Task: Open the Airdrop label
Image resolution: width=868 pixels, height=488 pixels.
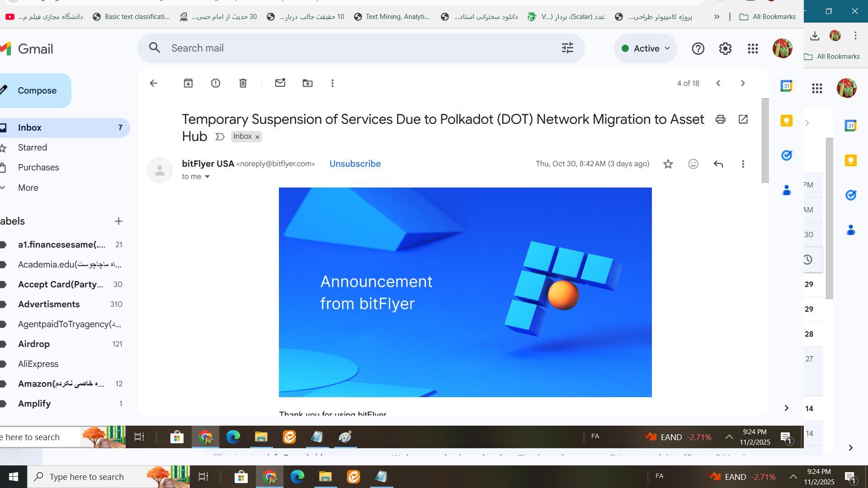Action: pyautogui.click(x=34, y=344)
